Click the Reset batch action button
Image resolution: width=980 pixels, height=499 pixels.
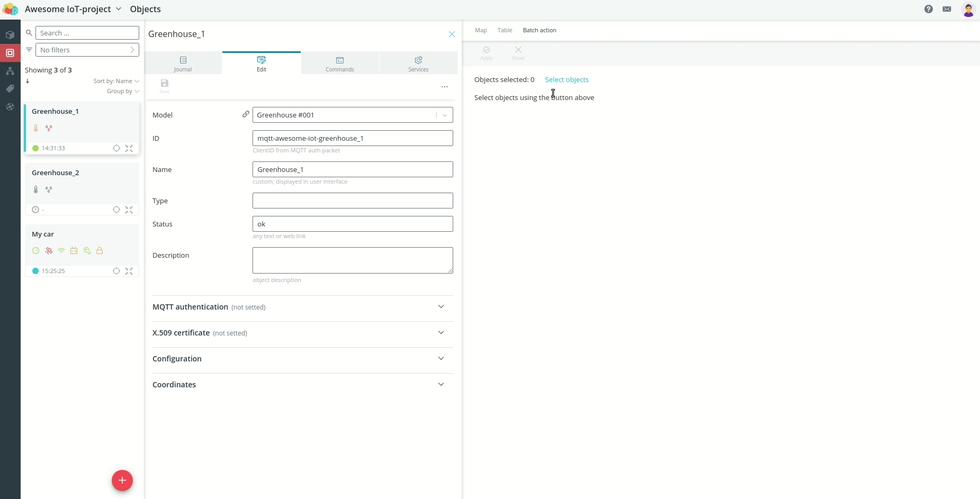(x=518, y=53)
